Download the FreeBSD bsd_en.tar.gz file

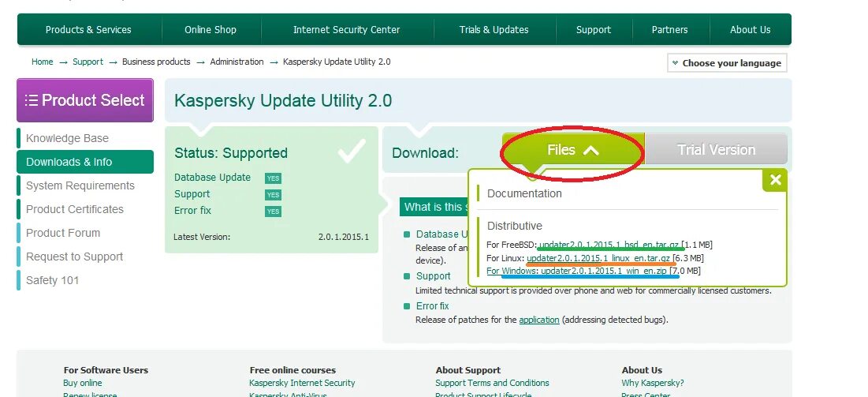609,245
